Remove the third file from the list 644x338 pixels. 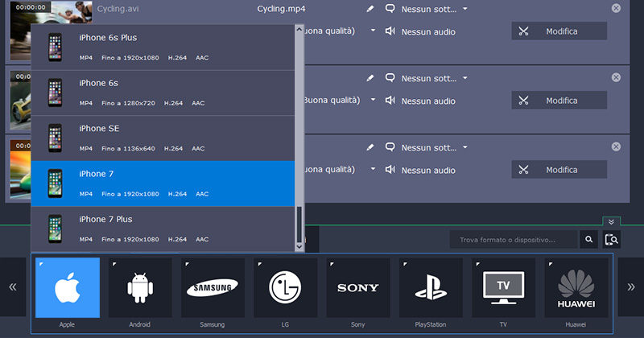(x=616, y=146)
